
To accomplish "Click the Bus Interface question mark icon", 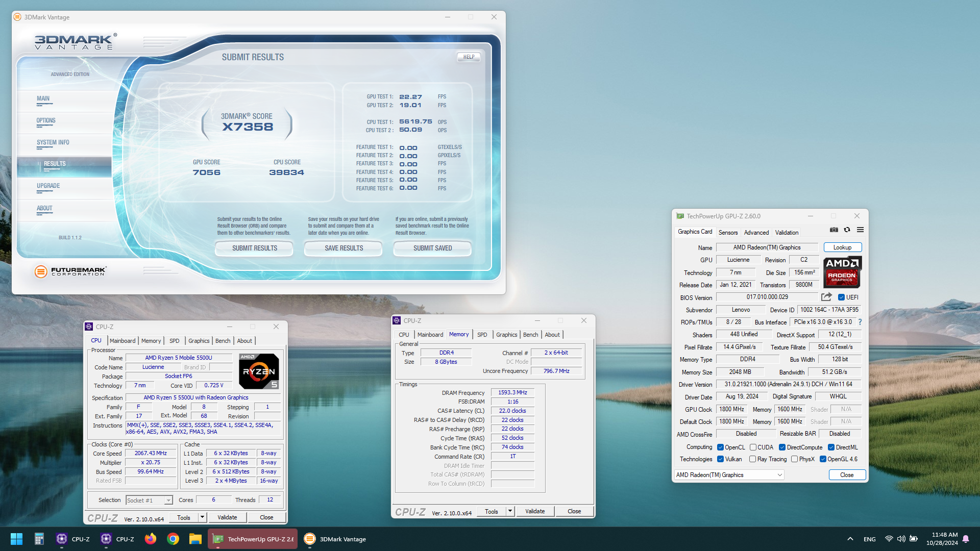I will tap(860, 322).
